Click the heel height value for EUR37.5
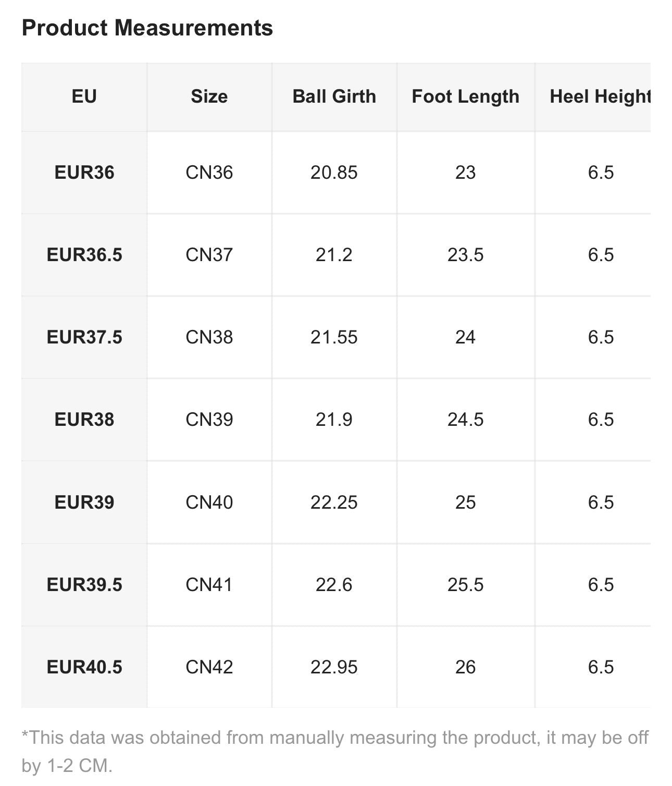The height and width of the screenshot is (786, 672). click(x=601, y=337)
